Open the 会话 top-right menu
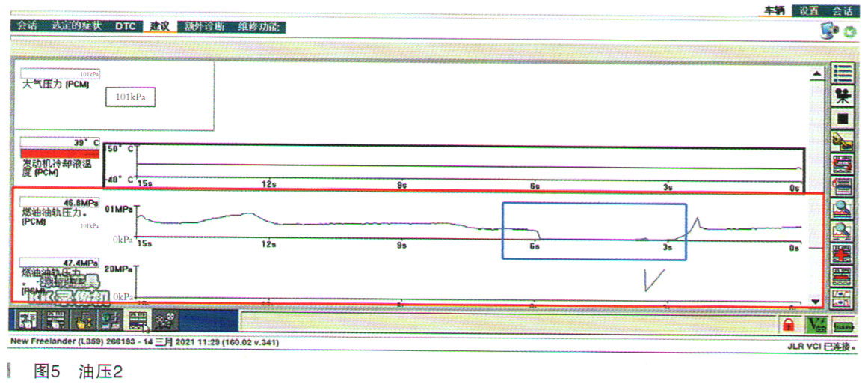The width and height of the screenshot is (868, 387). 842,10
